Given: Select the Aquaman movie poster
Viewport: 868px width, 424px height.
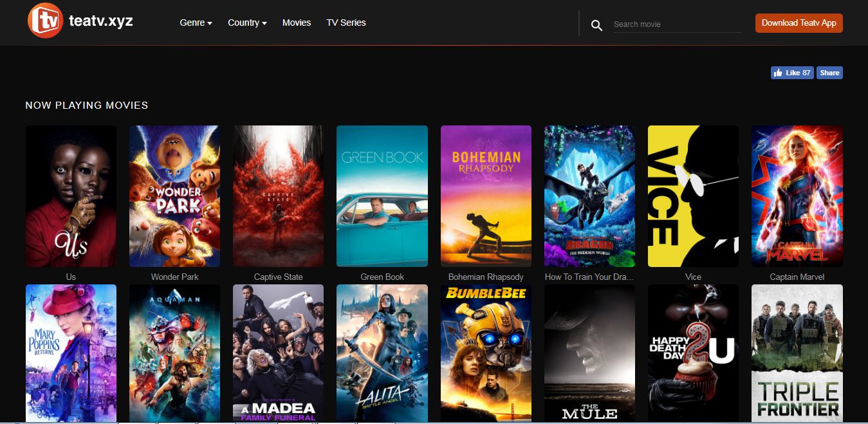Looking at the screenshot, I should tap(174, 353).
